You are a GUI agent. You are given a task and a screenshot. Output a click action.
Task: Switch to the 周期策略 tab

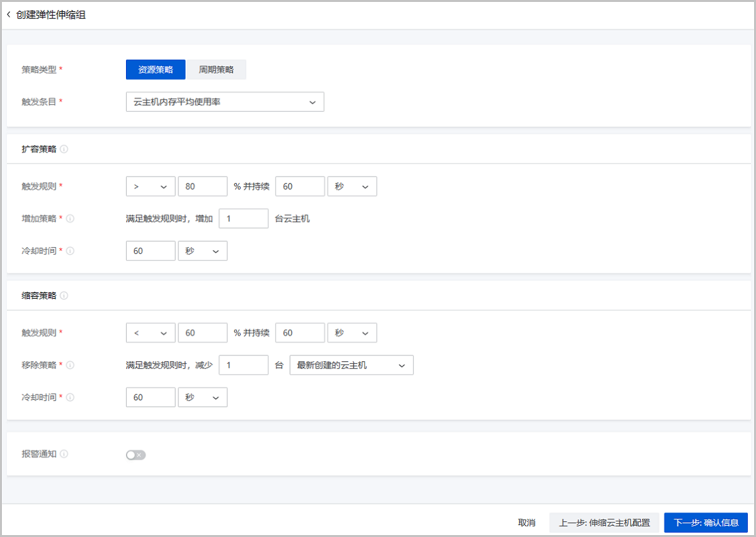click(x=216, y=70)
